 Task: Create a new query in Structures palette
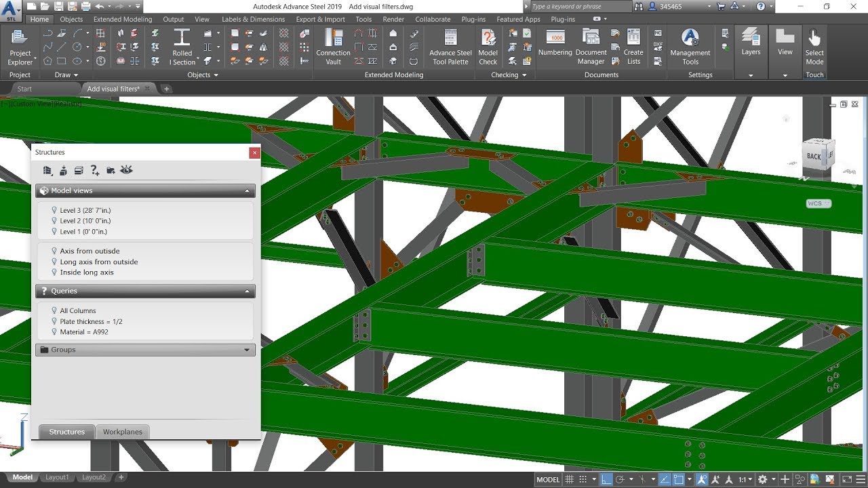[x=95, y=170]
